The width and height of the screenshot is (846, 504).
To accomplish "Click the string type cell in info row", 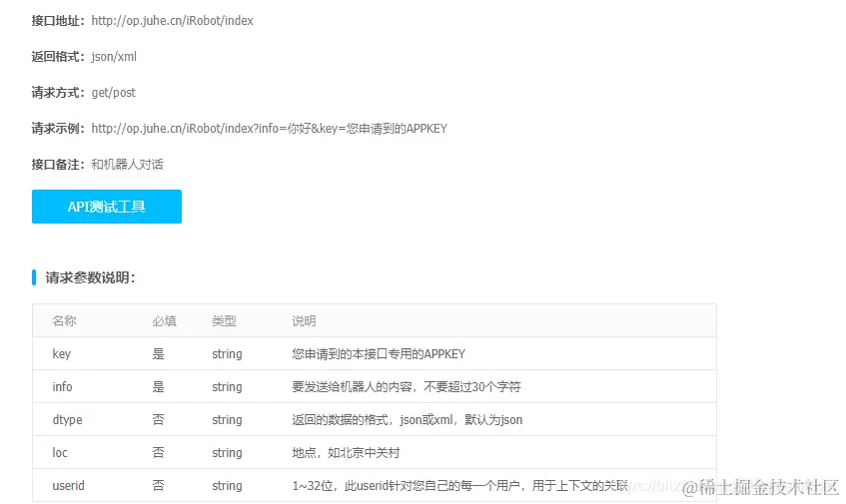I will 227,387.
